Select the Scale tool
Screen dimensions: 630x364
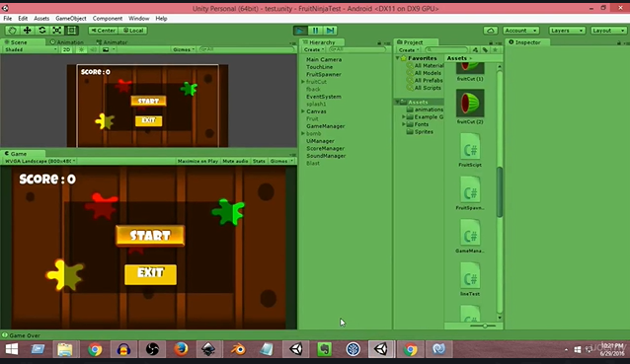coord(56,31)
